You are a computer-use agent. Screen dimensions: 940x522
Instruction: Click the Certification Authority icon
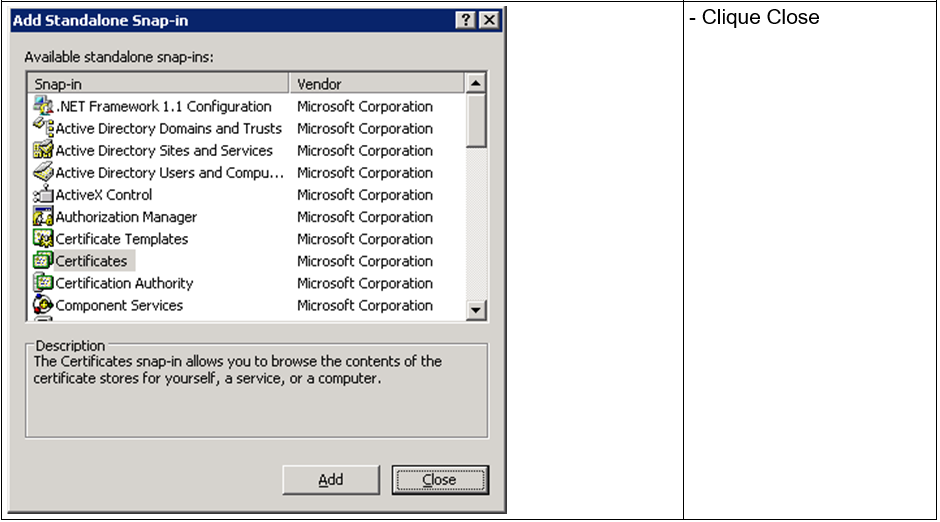point(43,282)
